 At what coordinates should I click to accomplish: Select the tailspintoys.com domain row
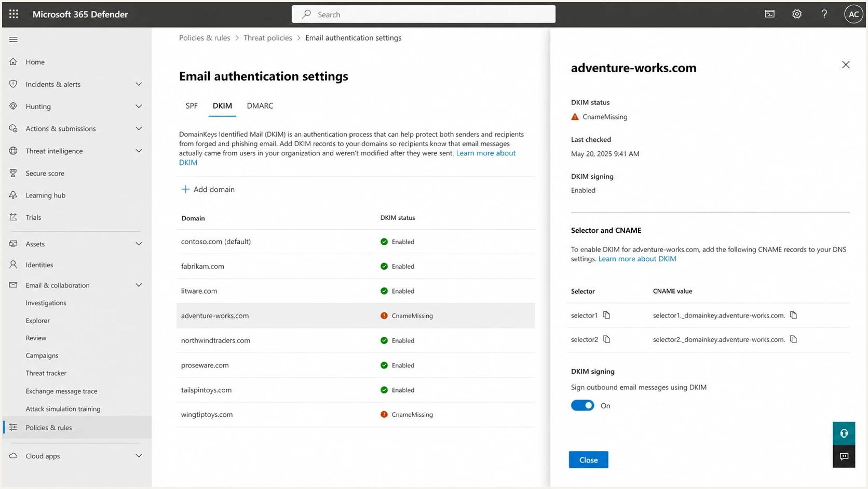click(356, 390)
